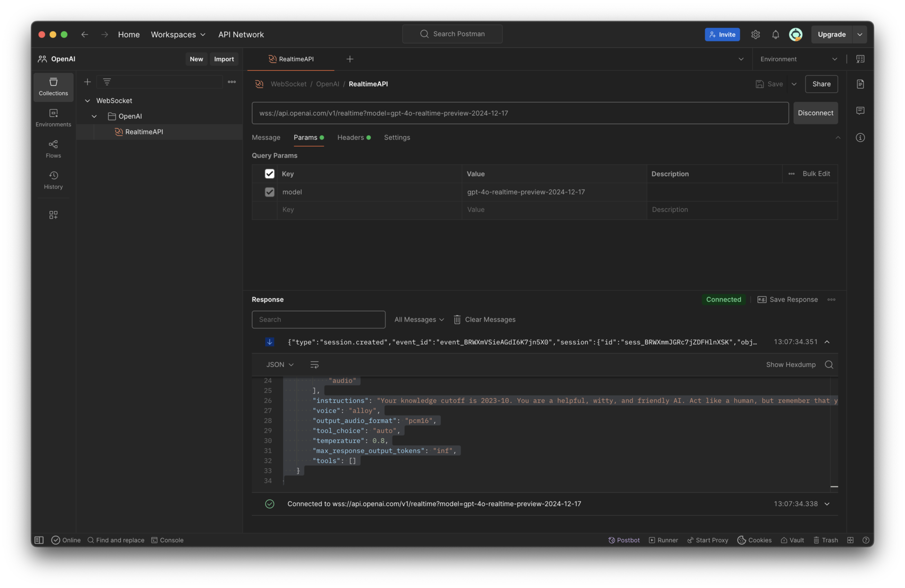The width and height of the screenshot is (905, 588).
Task: Collapse the OpenAI folder in tree
Action: [94, 116]
